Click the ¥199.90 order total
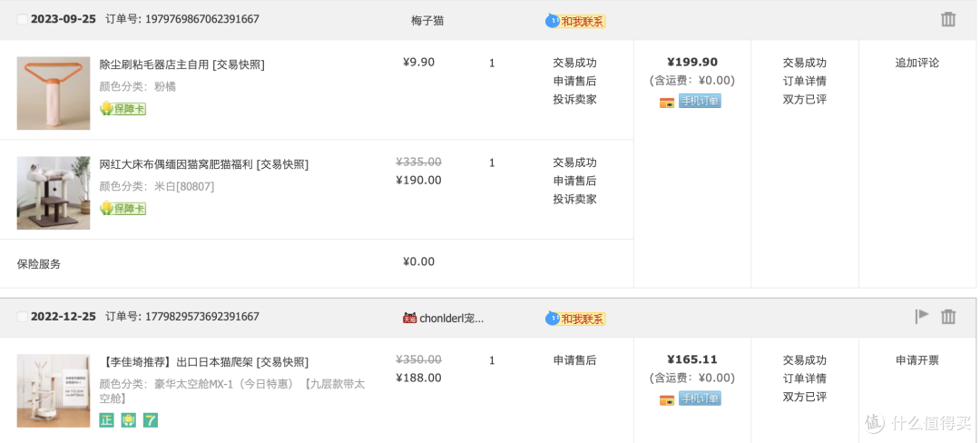 point(692,63)
